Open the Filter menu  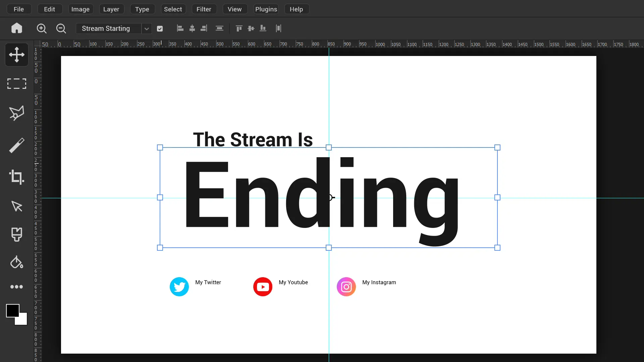204,9
